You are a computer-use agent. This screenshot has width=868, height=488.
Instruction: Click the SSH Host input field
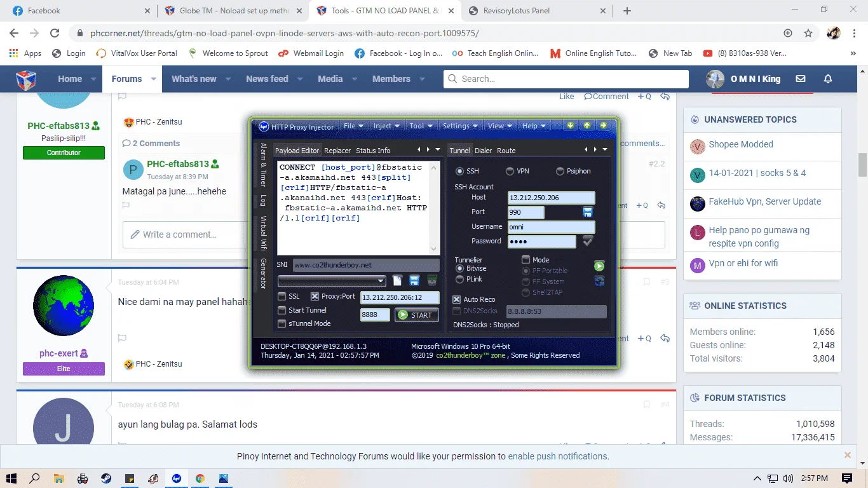pos(552,198)
